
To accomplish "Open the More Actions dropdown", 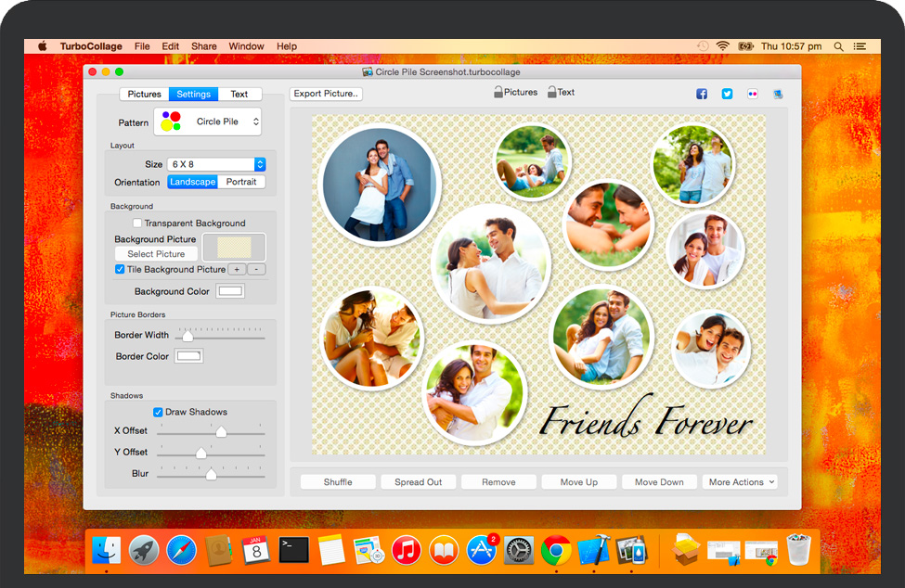I will click(x=740, y=482).
